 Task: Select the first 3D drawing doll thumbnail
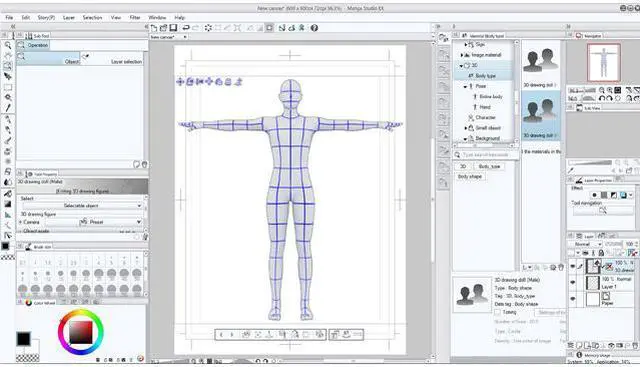541,64
